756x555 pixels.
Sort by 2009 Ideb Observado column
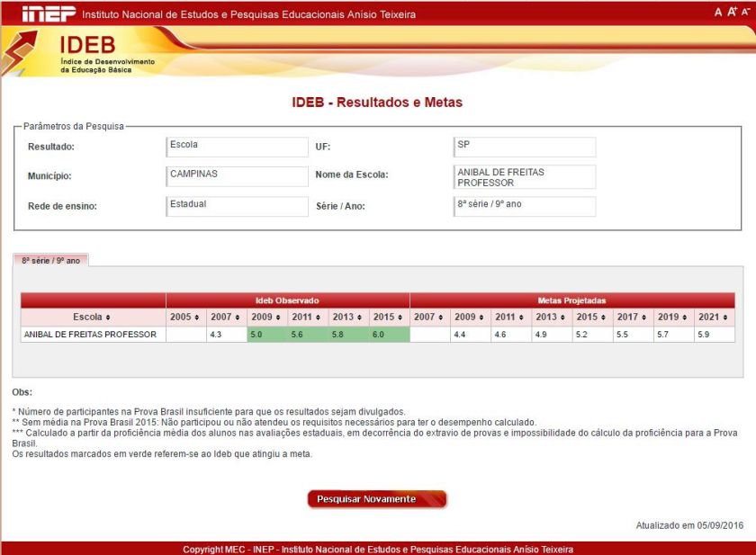coord(267,317)
